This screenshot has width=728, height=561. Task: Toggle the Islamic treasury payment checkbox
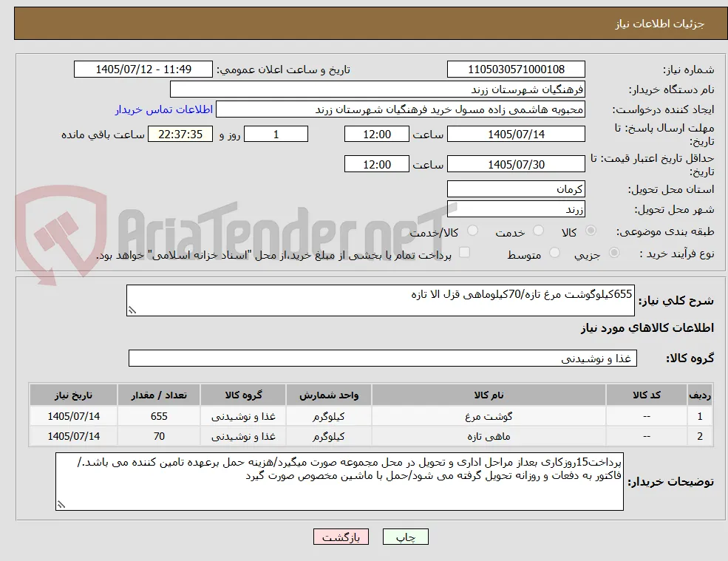[x=464, y=252]
